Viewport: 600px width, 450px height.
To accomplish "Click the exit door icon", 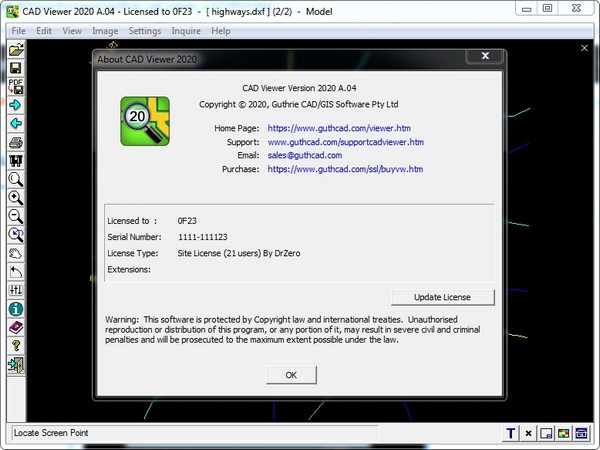I will (x=16, y=364).
